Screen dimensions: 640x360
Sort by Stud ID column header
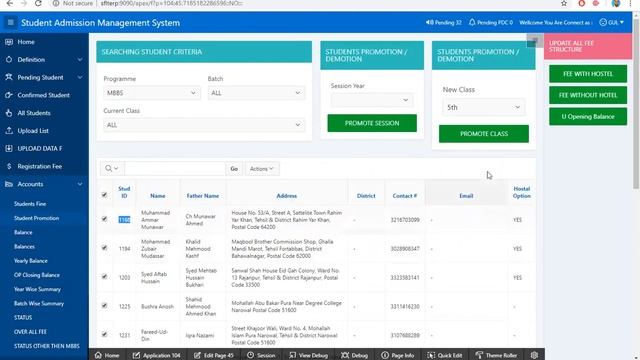click(x=124, y=192)
